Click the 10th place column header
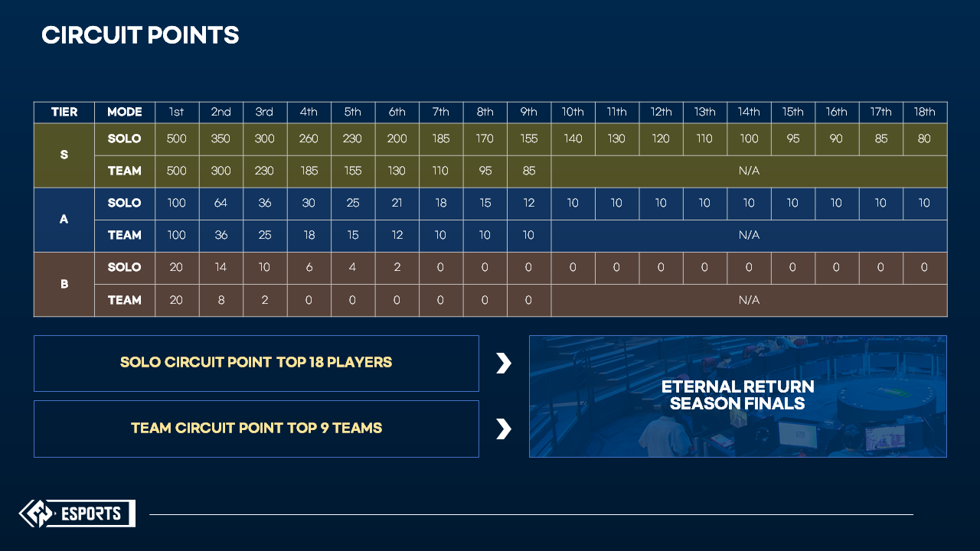This screenshot has width=980, height=551. pos(573,112)
